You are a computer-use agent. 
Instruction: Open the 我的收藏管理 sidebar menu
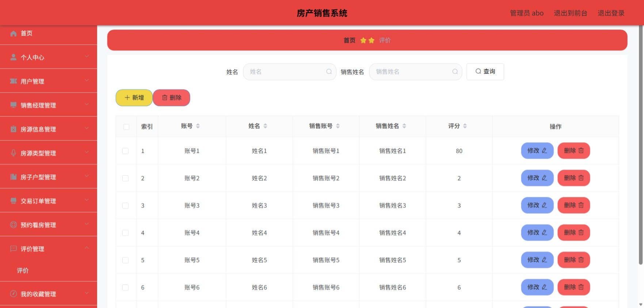pyautogui.click(x=49, y=294)
